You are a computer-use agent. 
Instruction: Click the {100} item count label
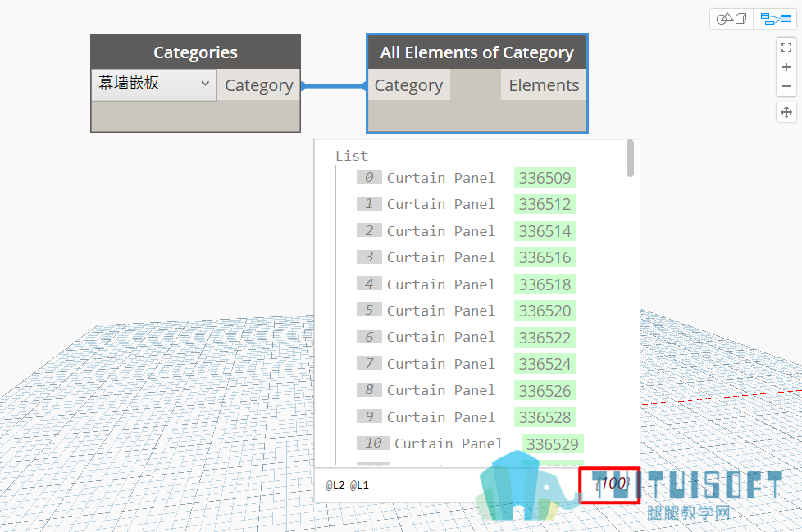click(x=613, y=484)
